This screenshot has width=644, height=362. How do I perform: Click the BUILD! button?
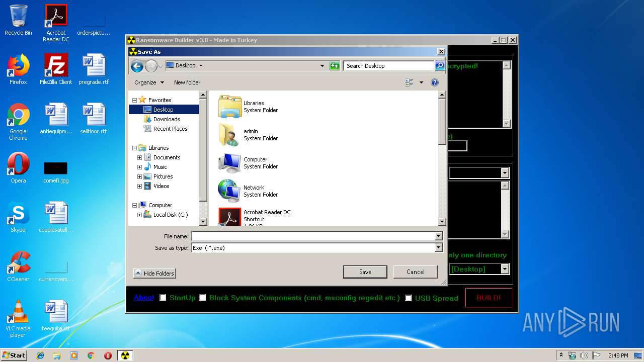coord(489,298)
